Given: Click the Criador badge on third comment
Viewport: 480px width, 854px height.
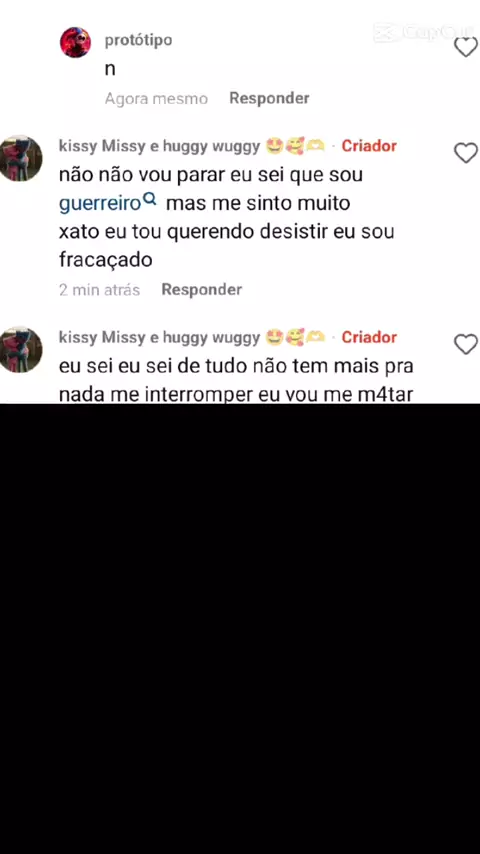Looking at the screenshot, I should tap(369, 337).
